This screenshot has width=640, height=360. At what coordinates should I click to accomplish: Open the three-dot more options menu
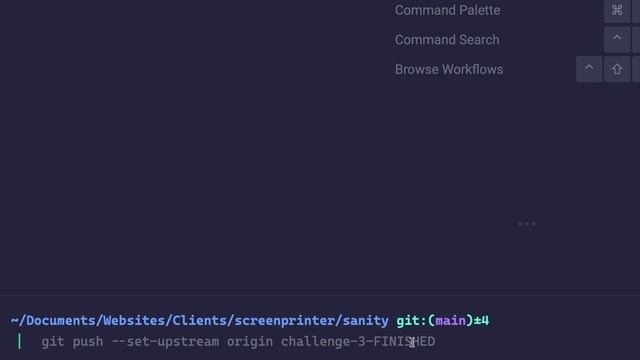[526, 224]
